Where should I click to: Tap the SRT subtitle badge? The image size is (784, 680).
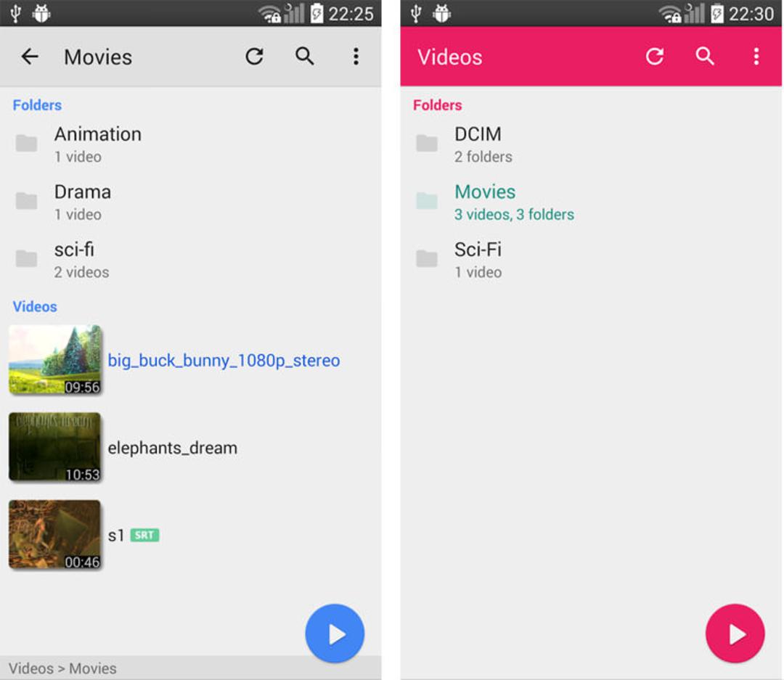[144, 536]
